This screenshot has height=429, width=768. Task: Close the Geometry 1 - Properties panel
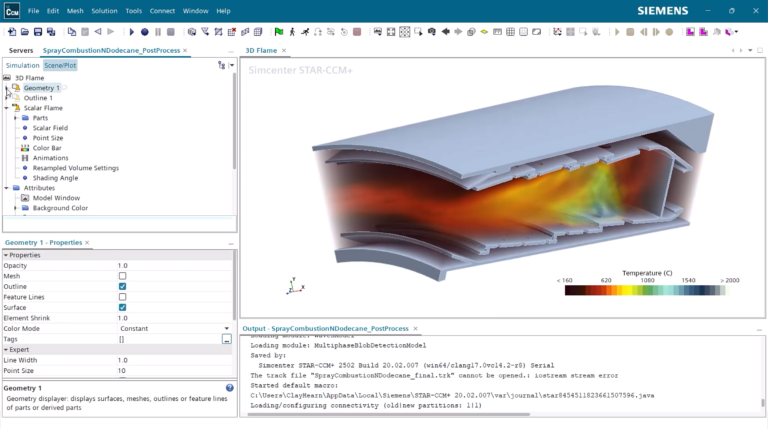coord(87,242)
